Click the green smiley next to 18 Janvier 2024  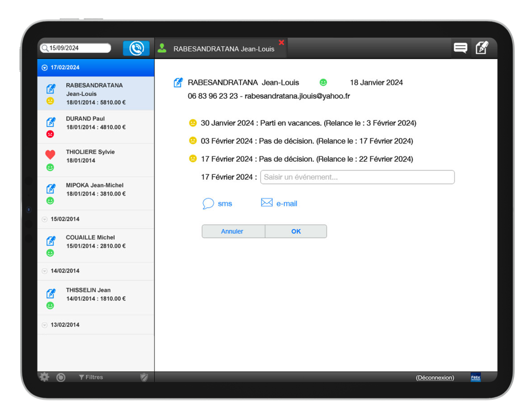323,82
